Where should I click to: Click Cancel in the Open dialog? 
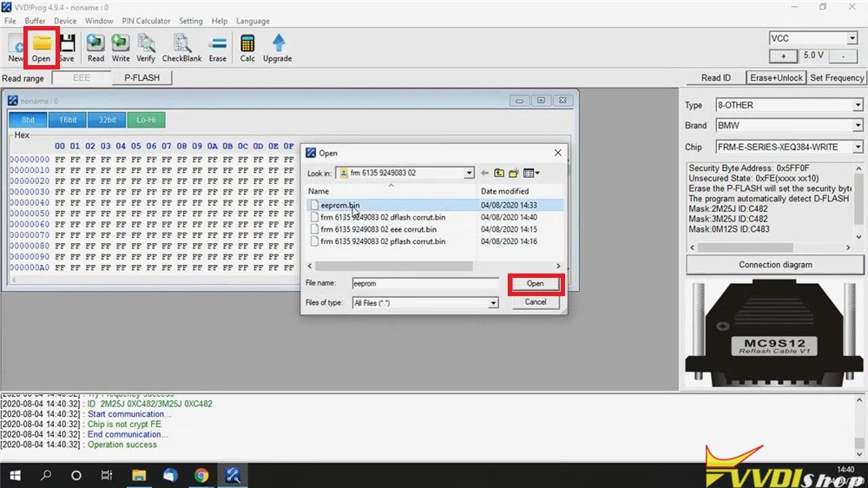tap(536, 302)
